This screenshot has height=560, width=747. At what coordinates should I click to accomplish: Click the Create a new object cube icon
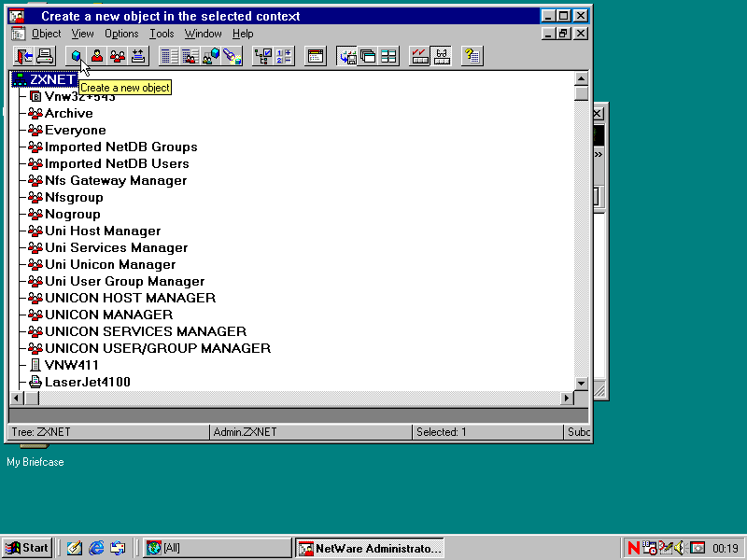tap(77, 56)
